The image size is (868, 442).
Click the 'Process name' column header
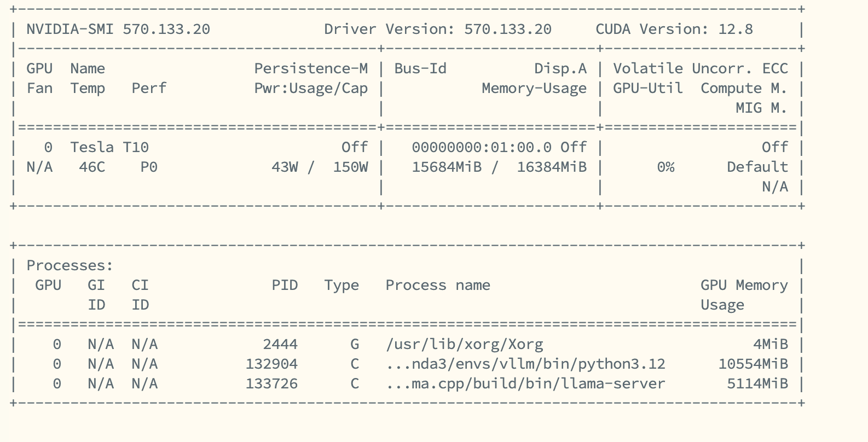tap(438, 285)
